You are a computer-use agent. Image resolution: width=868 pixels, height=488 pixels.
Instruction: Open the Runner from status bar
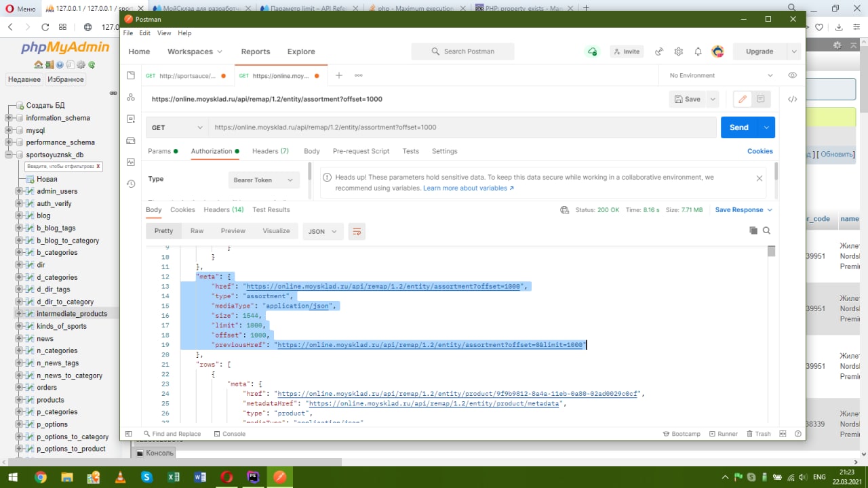click(x=723, y=434)
